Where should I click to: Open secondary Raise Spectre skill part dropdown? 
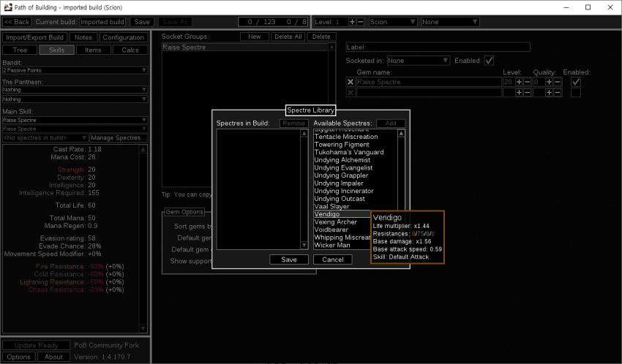click(x=75, y=129)
